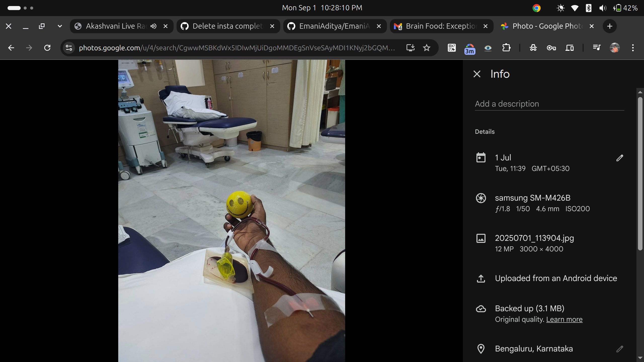This screenshot has height=362, width=644.
Task: Expand the tab search chevron
Action: click(x=59, y=26)
